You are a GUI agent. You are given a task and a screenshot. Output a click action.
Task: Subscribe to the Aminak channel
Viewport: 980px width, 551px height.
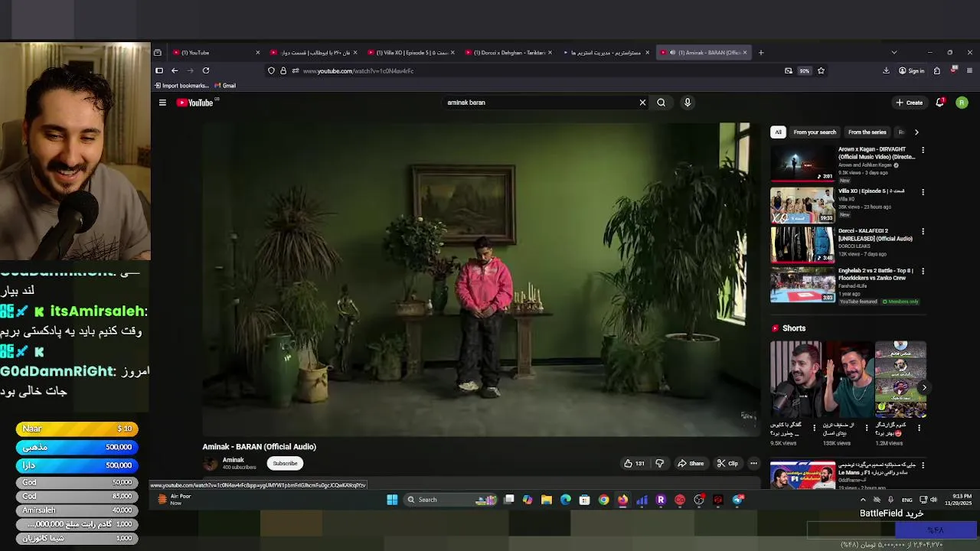point(285,463)
